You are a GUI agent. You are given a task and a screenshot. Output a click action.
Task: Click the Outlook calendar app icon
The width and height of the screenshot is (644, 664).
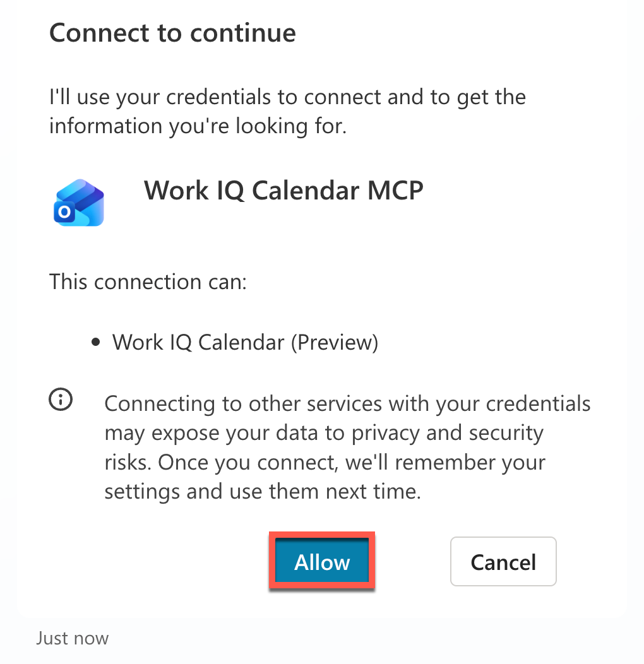(x=79, y=203)
